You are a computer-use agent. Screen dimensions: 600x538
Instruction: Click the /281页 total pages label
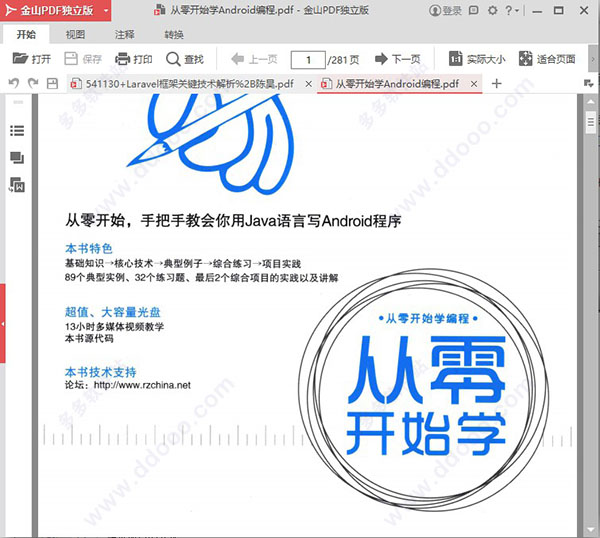click(x=343, y=60)
